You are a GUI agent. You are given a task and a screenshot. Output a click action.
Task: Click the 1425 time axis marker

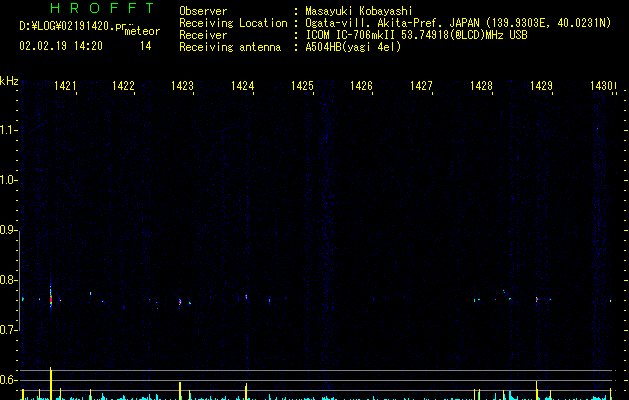tap(302, 86)
